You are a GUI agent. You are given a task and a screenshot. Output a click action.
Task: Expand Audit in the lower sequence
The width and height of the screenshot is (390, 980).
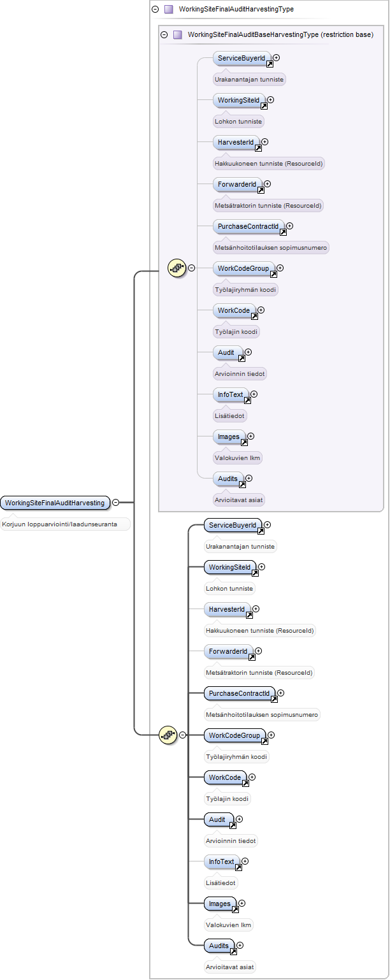click(239, 819)
